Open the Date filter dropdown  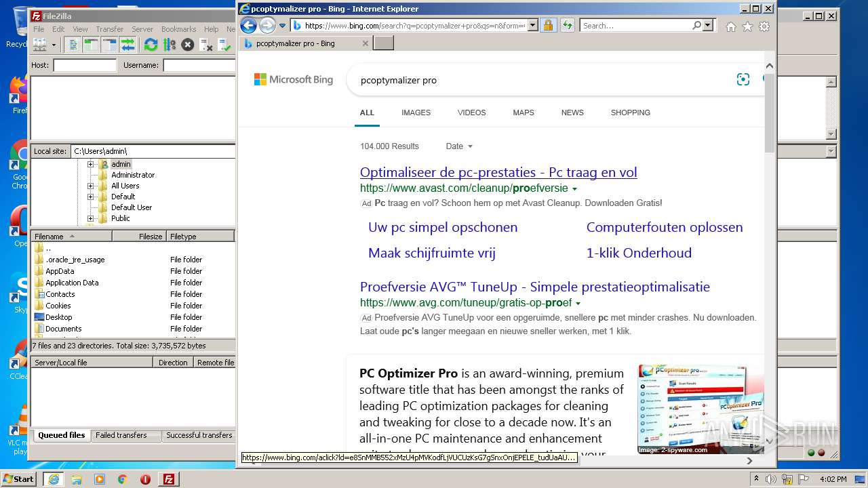click(x=459, y=146)
